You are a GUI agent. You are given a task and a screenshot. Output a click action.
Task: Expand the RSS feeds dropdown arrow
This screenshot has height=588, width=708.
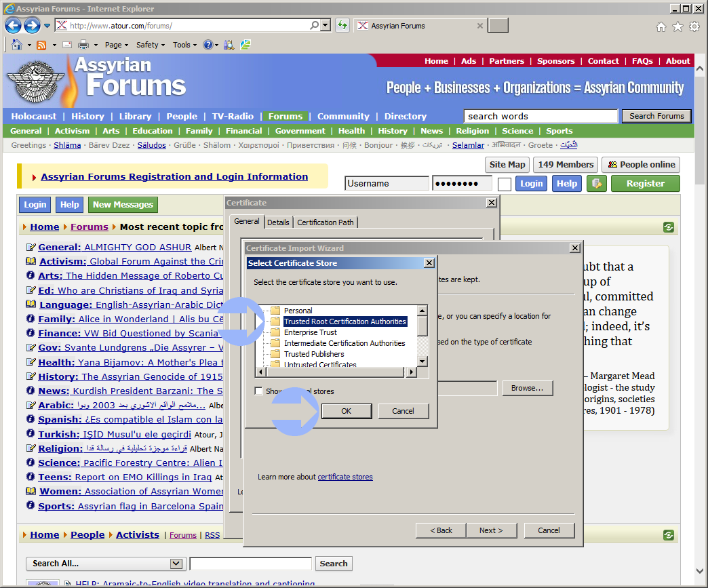[54, 45]
